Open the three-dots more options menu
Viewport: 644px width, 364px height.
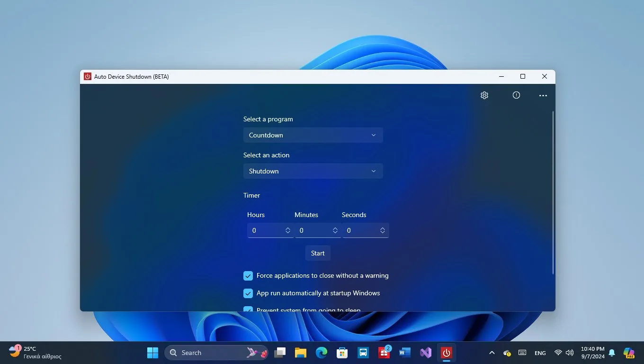[543, 95]
